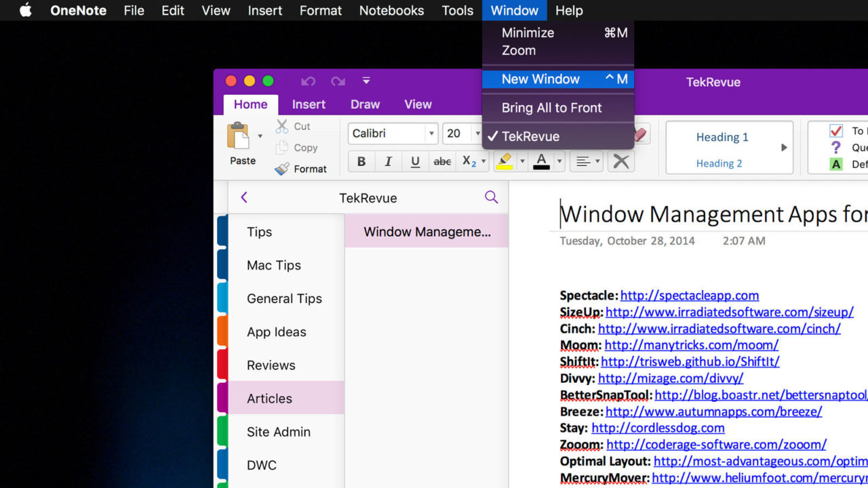Open alignment options dropdown arrow

[x=597, y=161]
